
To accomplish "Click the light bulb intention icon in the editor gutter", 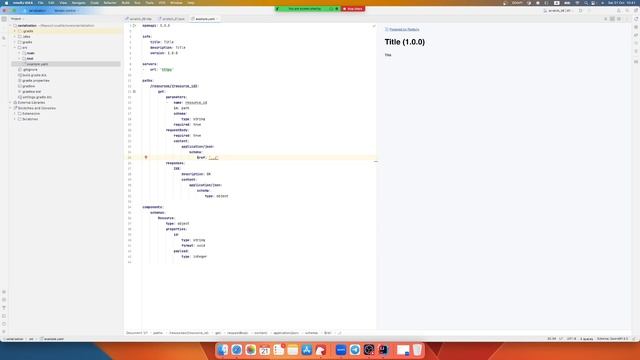I will pyautogui.click(x=146, y=157).
